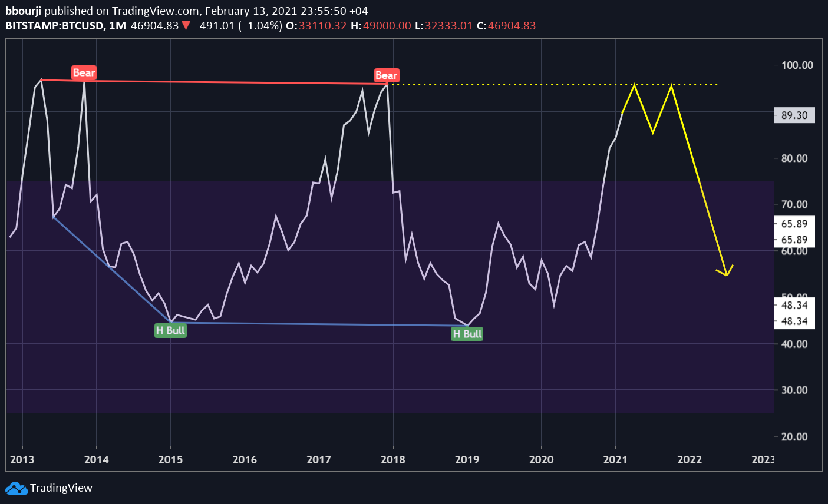
Task: Click the 2017 time axis label
Action: tap(319, 460)
